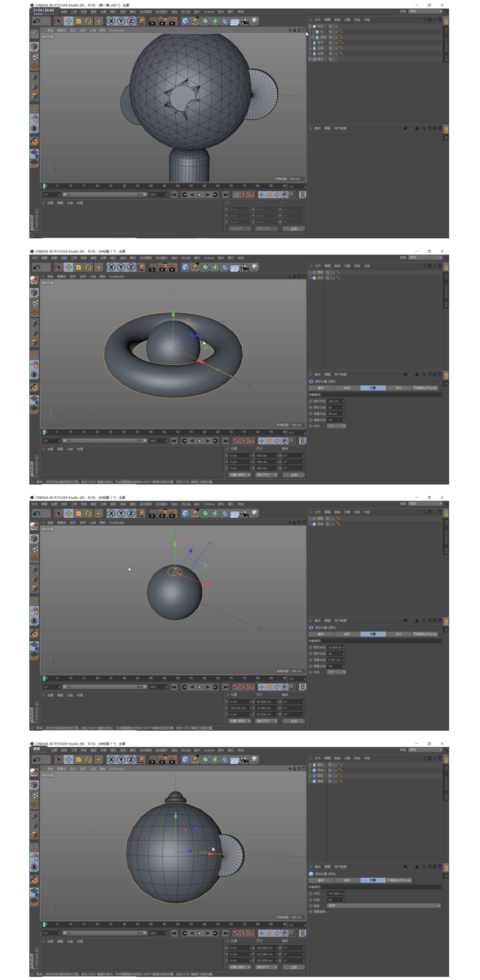
Task: Switch to the 基本 tab in the bottom attribute panel
Action: click(321, 880)
